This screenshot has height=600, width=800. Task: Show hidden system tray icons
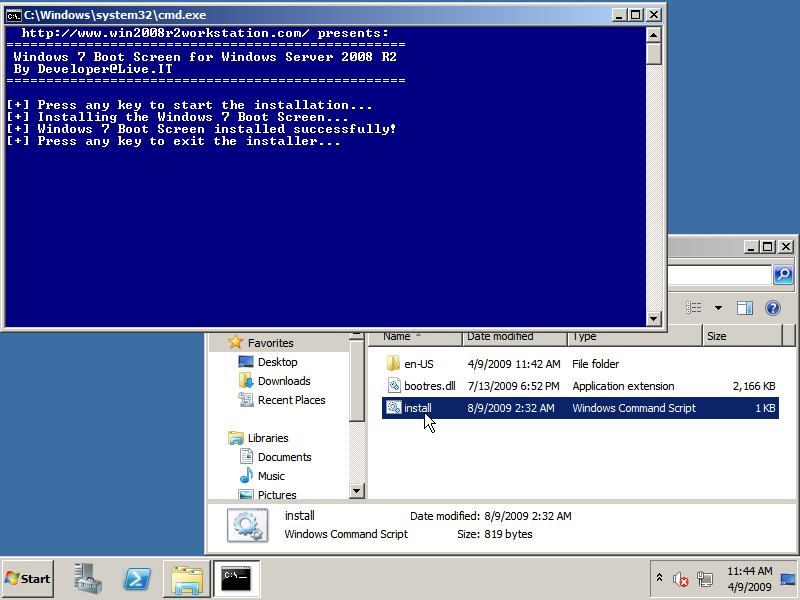(x=659, y=578)
